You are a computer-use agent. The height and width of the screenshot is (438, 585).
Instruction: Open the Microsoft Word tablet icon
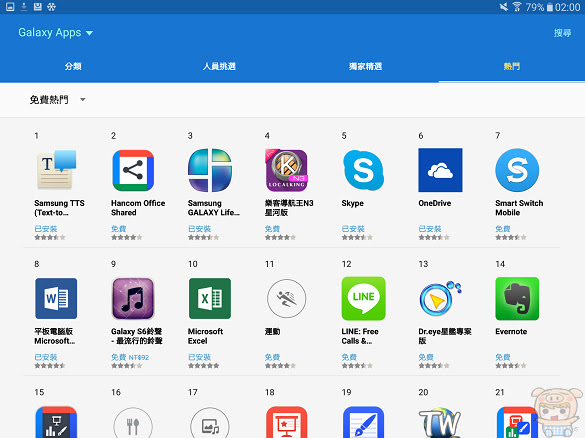[x=56, y=298]
